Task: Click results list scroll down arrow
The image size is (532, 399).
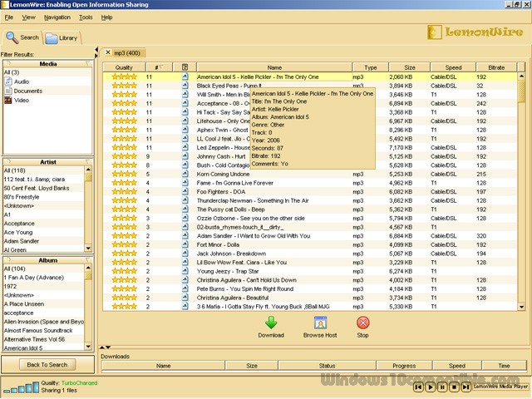Action: (521, 307)
